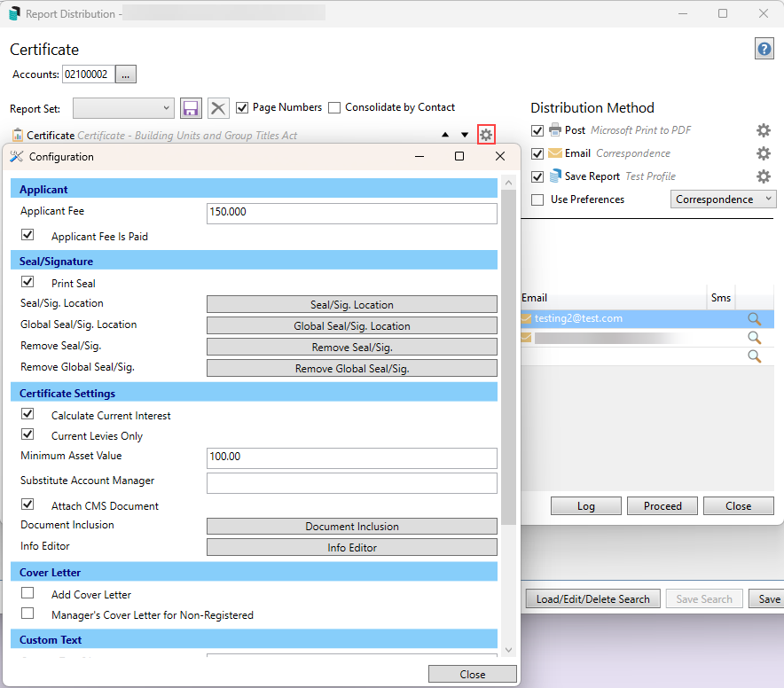The height and width of the screenshot is (688, 784).
Task: Uncheck the Email distribution method
Action: [537, 153]
